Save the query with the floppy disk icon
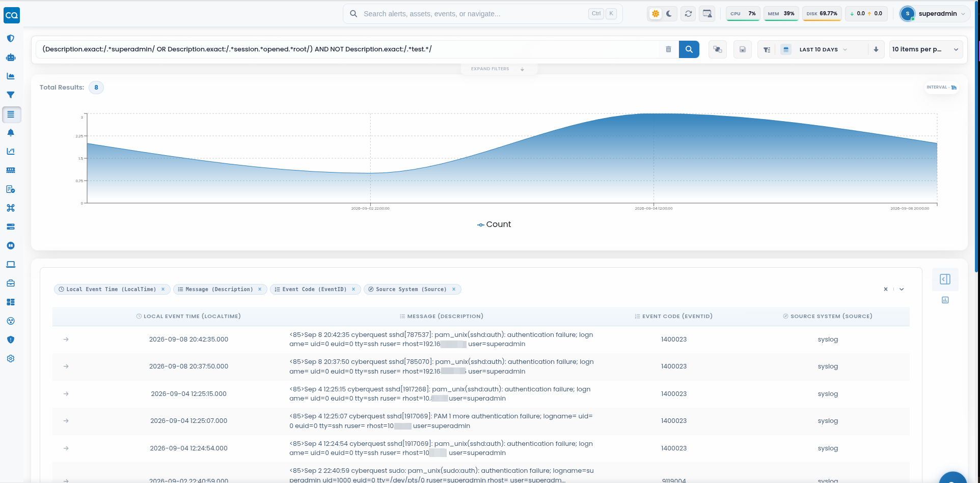This screenshot has width=980, height=483. click(x=743, y=49)
